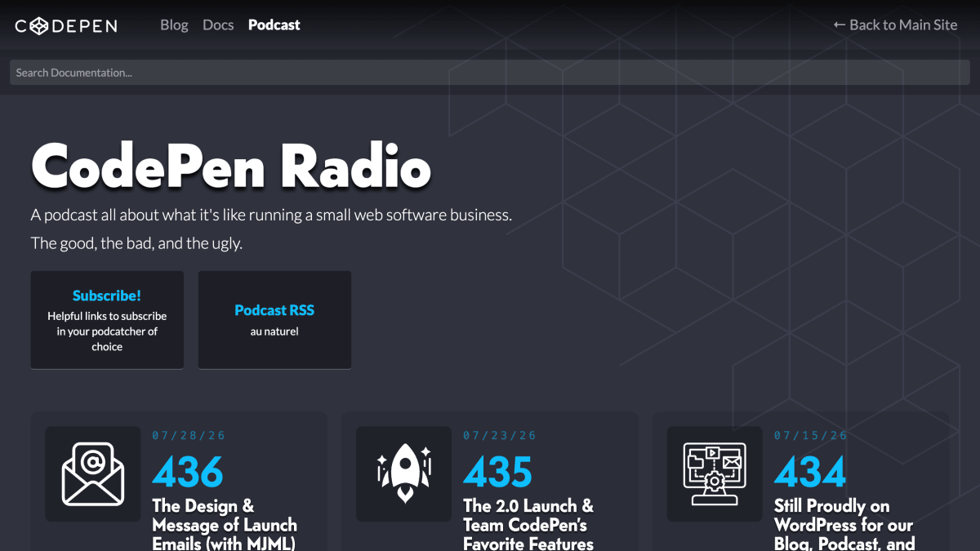Open episode number 434
Image resolution: width=980 pixels, height=551 pixels.
(810, 472)
